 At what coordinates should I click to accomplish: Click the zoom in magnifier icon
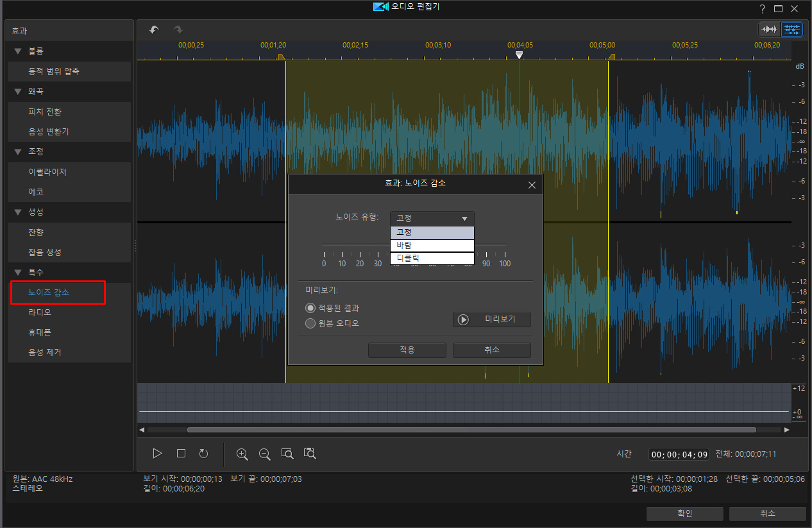[x=242, y=454]
